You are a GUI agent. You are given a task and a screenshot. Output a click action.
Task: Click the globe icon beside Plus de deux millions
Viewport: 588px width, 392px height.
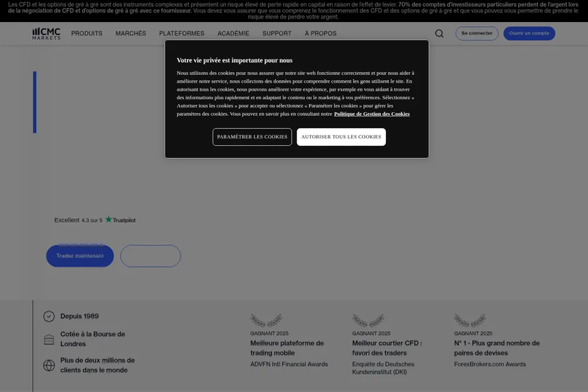pyautogui.click(x=49, y=365)
